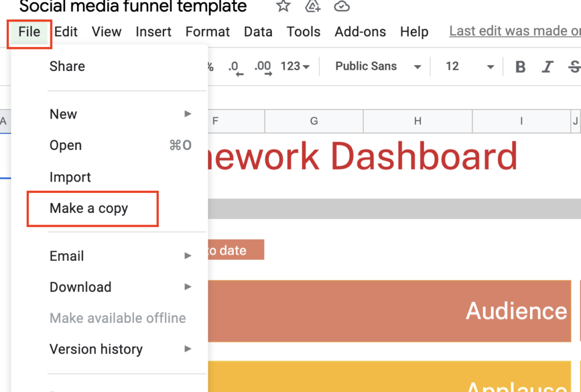Screen dimensions: 581x392
Task: Expand the Version history submenu
Action: pyautogui.click(x=120, y=349)
